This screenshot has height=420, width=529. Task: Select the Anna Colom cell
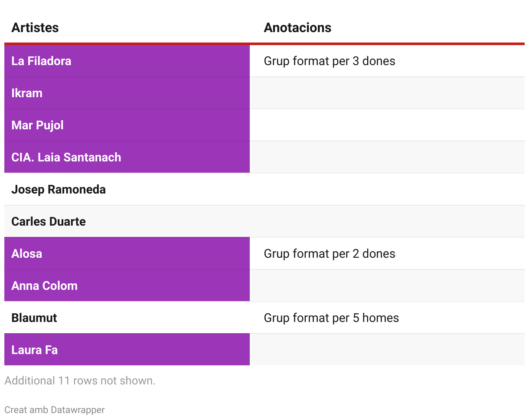45,286
